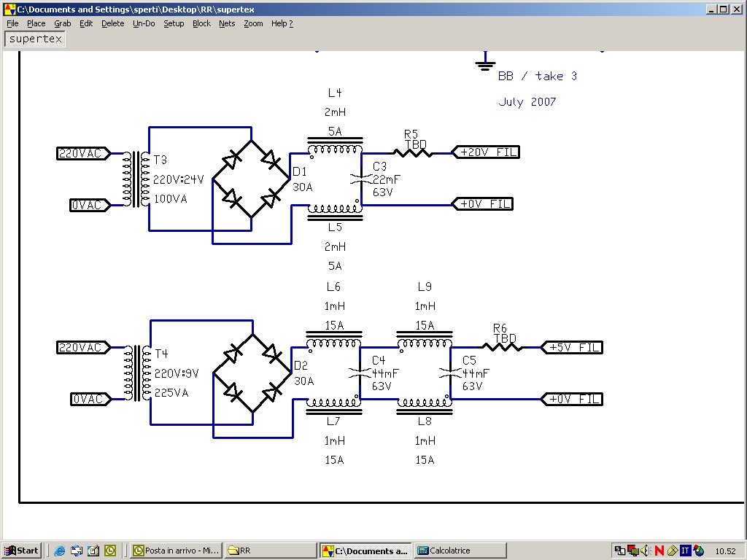
Task: Switch to the Calcolatrice taskbar window
Action: click(x=460, y=551)
